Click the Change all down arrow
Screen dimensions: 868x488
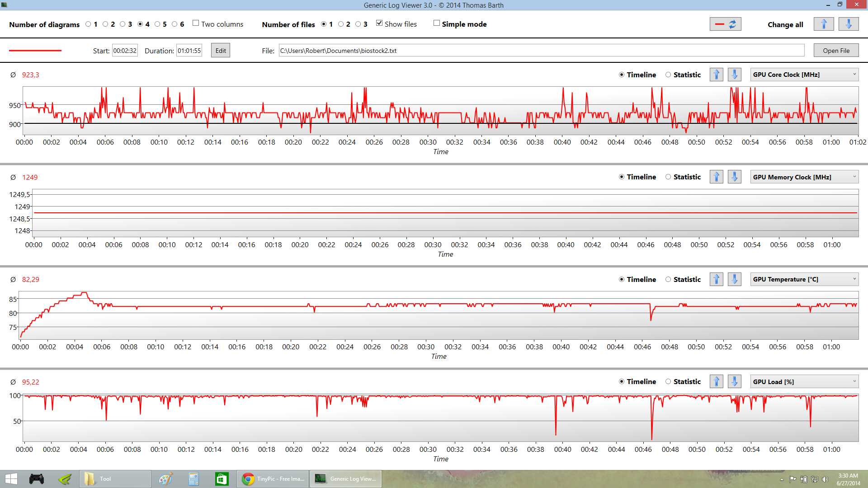coord(849,24)
